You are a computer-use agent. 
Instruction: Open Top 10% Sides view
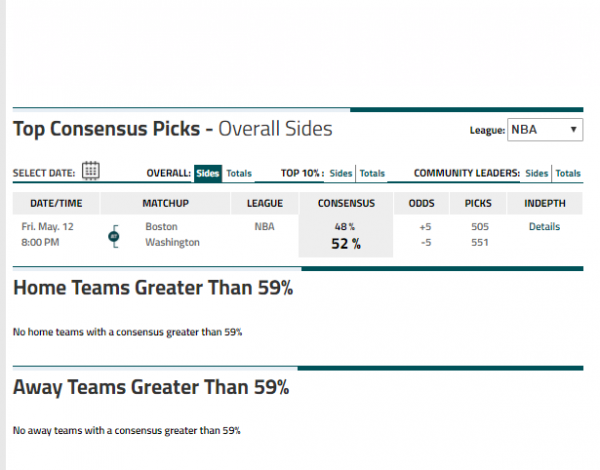341,173
